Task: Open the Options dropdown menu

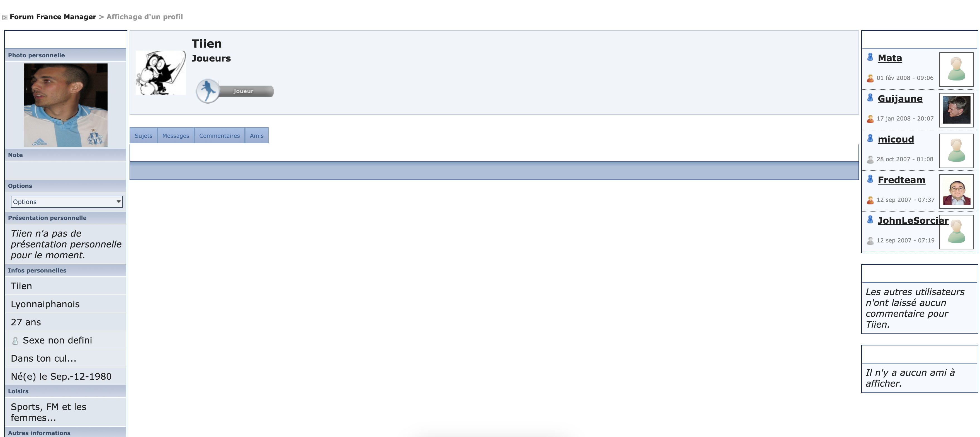Action: (67, 202)
